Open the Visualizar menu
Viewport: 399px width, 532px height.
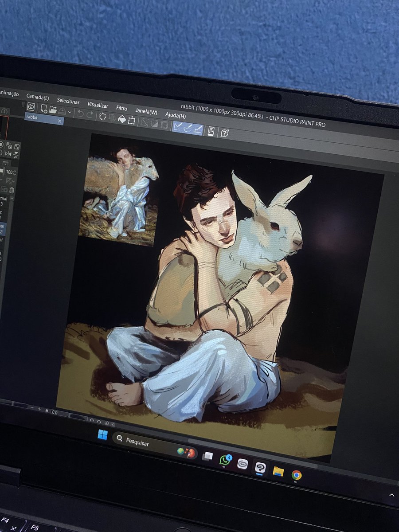point(98,106)
